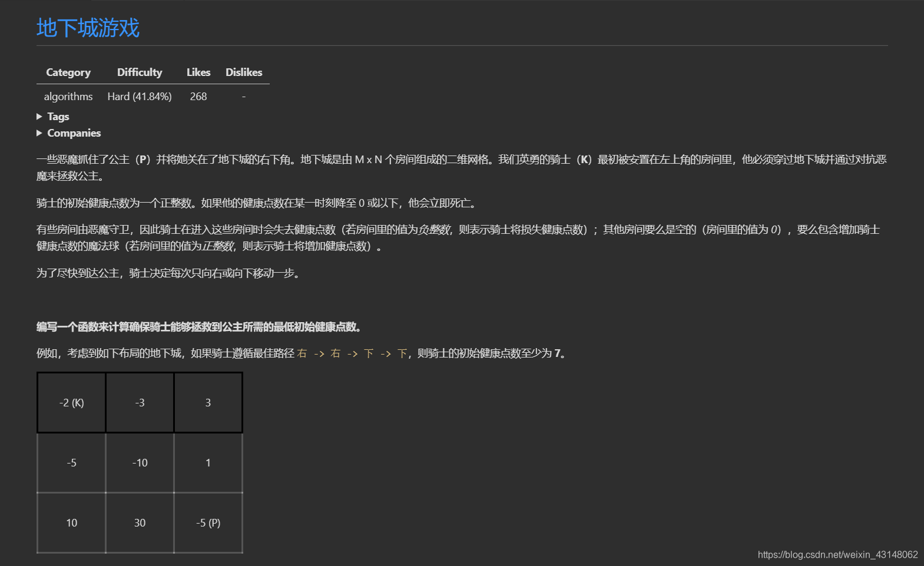The image size is (924, 566).
Task: Expand the Tags disclosure triangle
Action: click(39, 117)
